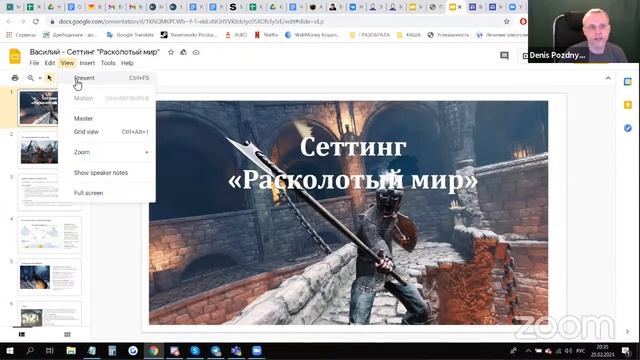This screenshot has width=640, height=360.
Task: Open the Netflix bookmark
Action: click(x=266, y=35)
